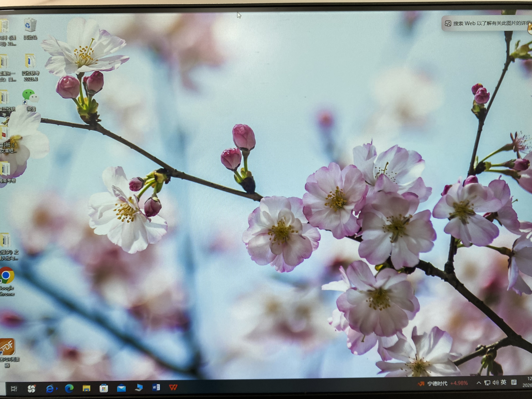Click the computer-connection taskbar icon

[x=139, y=388]
